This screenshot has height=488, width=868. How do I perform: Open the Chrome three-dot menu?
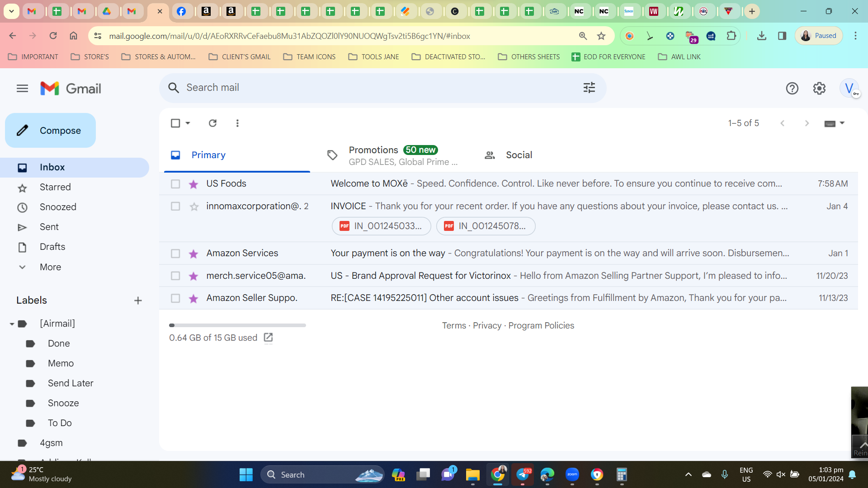855,36
